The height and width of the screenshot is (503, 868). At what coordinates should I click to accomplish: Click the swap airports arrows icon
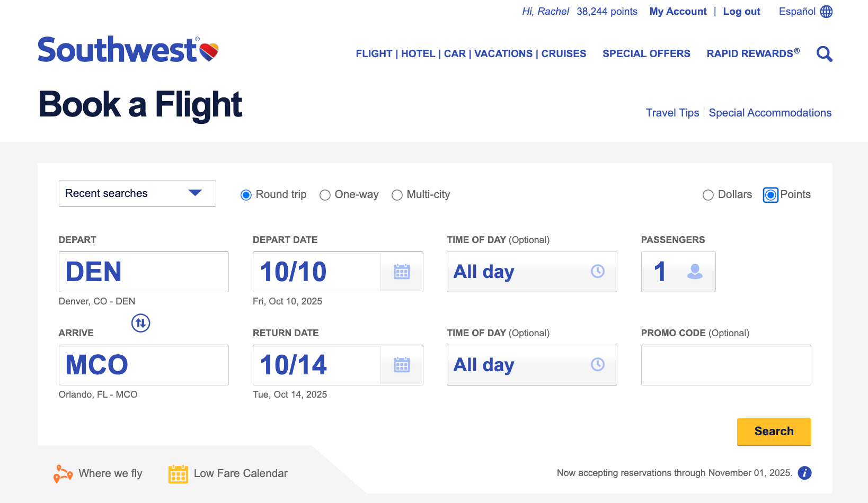click(140, 324)
